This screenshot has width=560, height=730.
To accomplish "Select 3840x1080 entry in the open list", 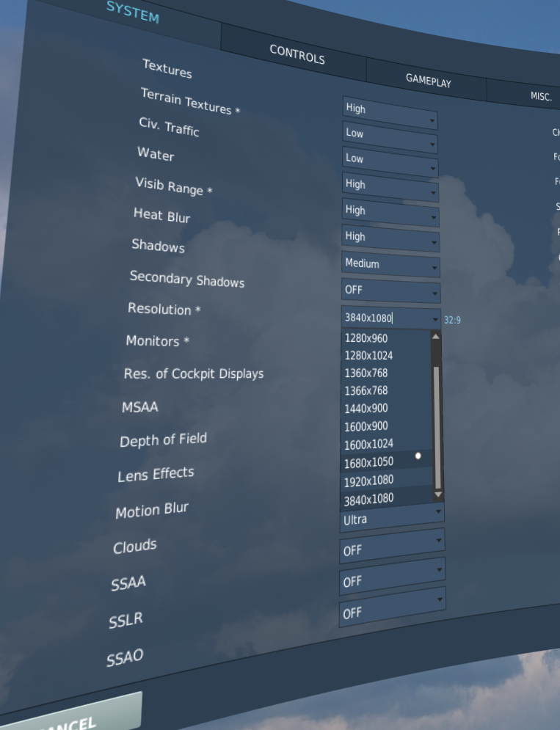I will [x=387, y=499].
